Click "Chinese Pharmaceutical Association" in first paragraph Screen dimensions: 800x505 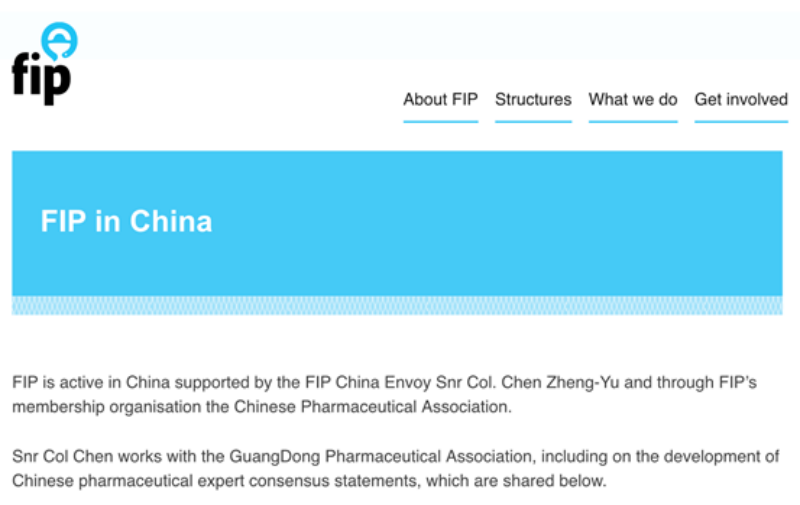[370, 407]
